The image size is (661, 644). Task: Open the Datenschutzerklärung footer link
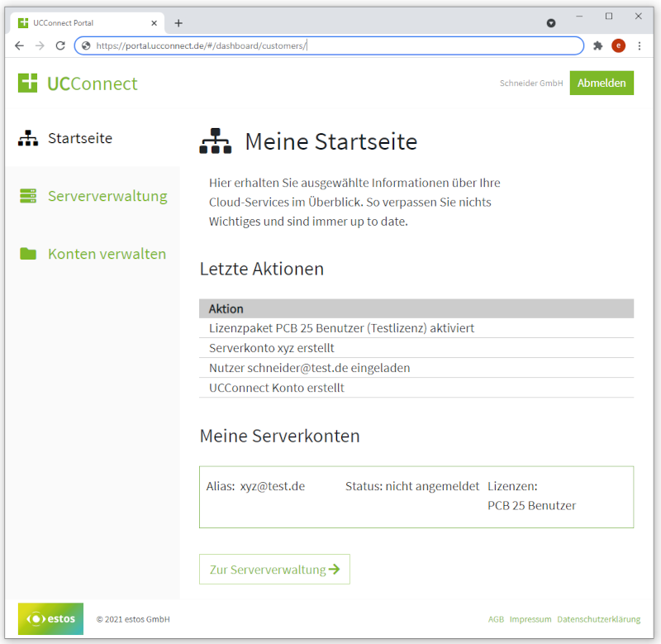(x=598, y=619)
